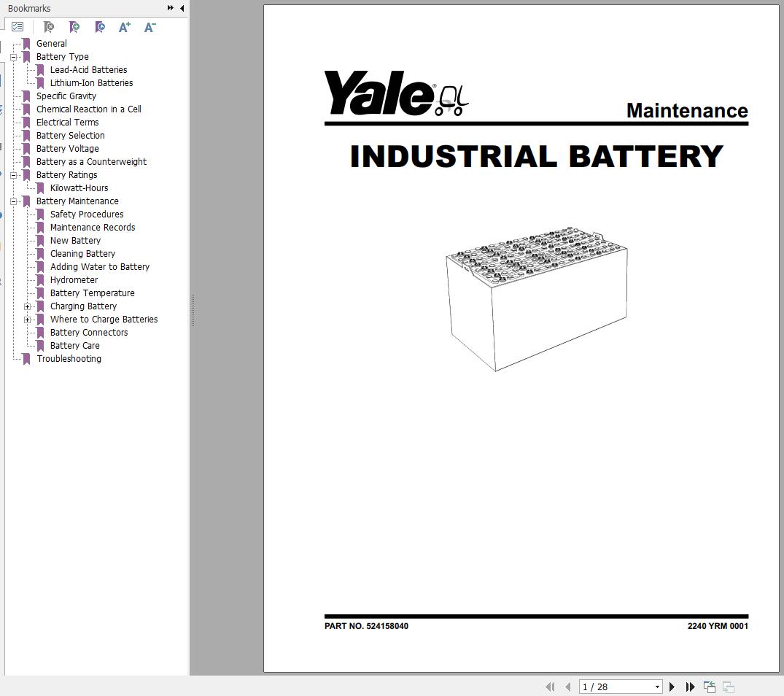This screenshot has height=696, width=784.
Task: Open the Battery Selection bookmark
Action: tap(71, 136)
